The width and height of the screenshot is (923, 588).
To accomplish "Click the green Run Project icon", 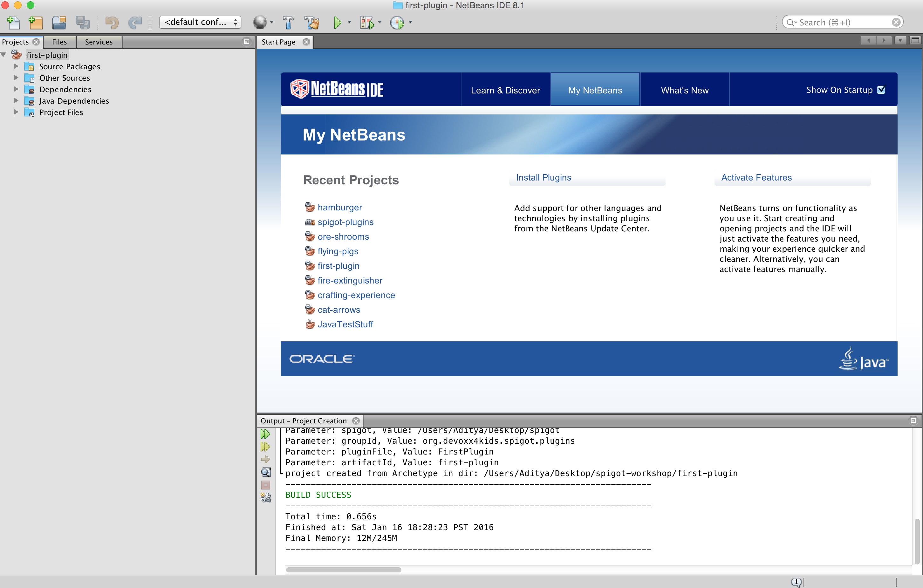I will click(x=337, y=23).
